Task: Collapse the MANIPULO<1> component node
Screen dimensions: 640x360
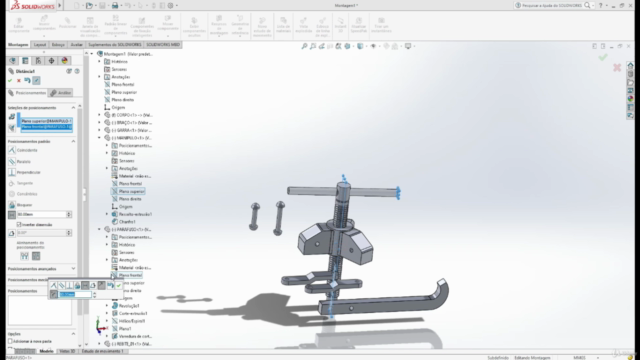Action: [99, 138]
